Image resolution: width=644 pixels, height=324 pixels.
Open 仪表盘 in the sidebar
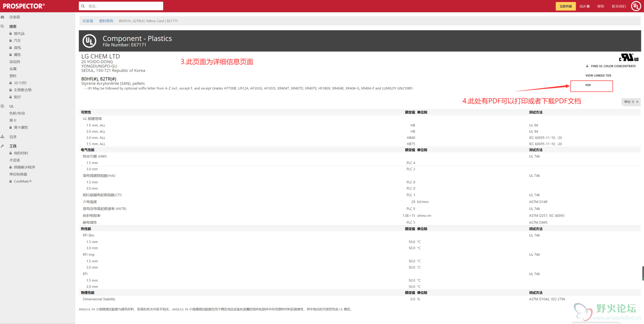(15, 17)
